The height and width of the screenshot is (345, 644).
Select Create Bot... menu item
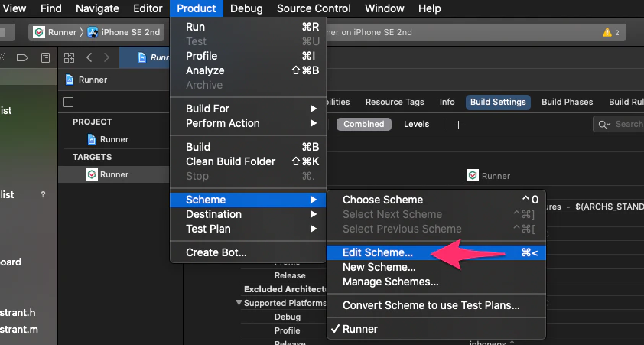click(x=248, y=252)
